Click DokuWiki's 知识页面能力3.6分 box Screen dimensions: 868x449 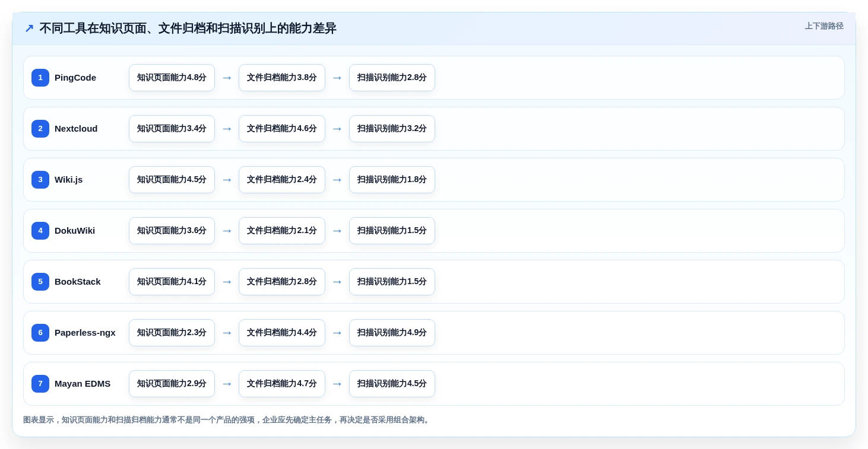(x=172, y=231)
